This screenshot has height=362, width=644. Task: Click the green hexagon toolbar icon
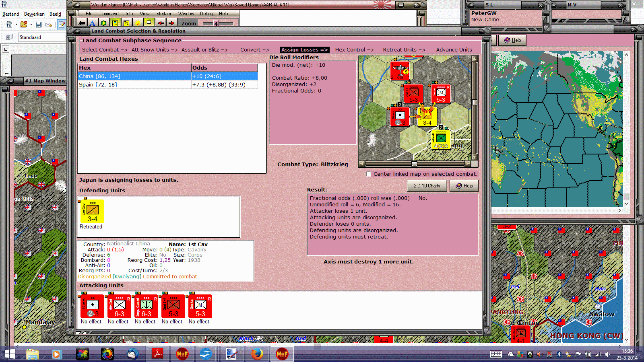coord(103,23)
